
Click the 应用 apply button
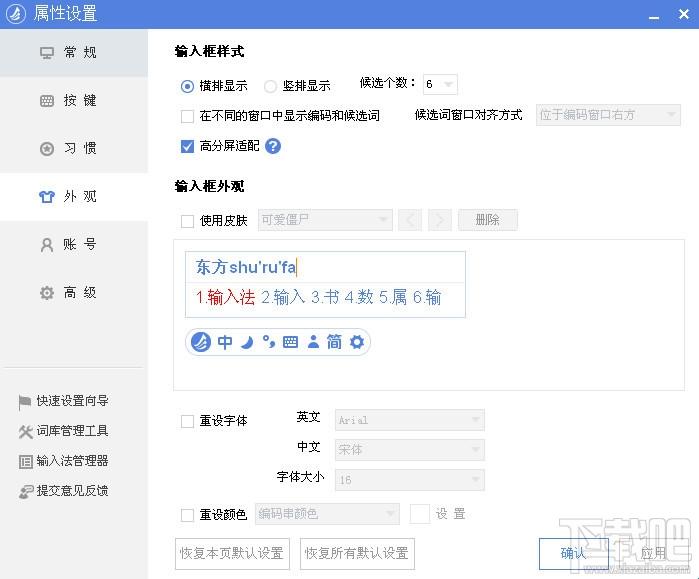point(654,554)
